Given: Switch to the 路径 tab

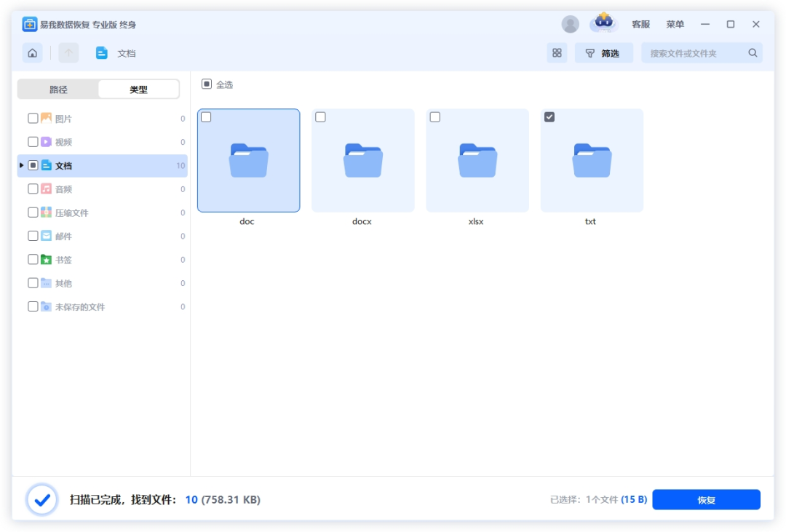Looking at the screenshot, I should point(60,88).
